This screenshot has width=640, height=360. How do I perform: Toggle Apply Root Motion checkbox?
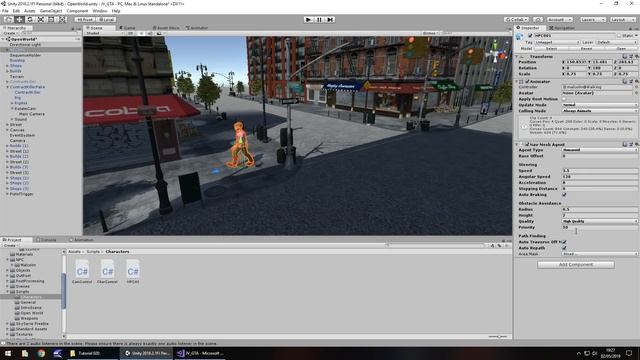pos(564,99)
